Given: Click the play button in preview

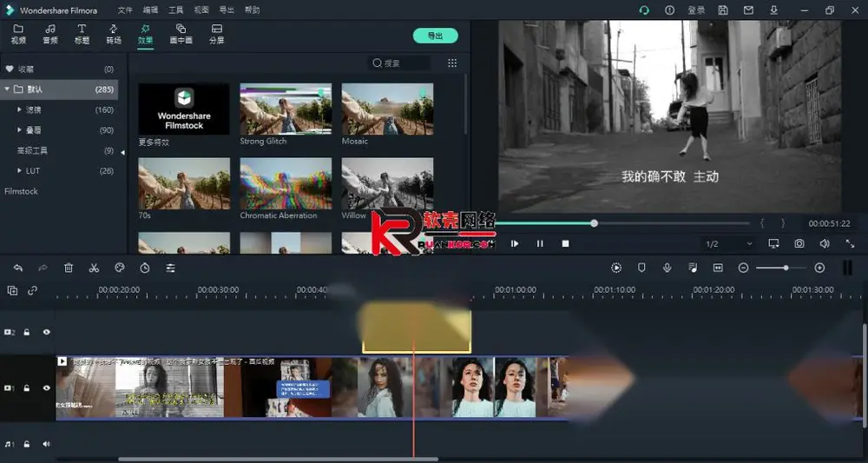Looking at the screenshot, I should click(x=515, y=244).
